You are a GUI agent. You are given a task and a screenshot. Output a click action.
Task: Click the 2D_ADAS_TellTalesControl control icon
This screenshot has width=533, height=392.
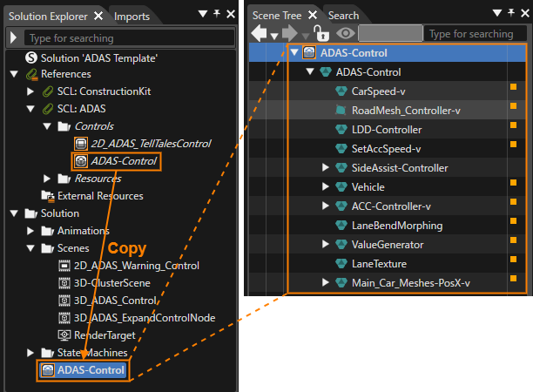[x=81, y=144]
